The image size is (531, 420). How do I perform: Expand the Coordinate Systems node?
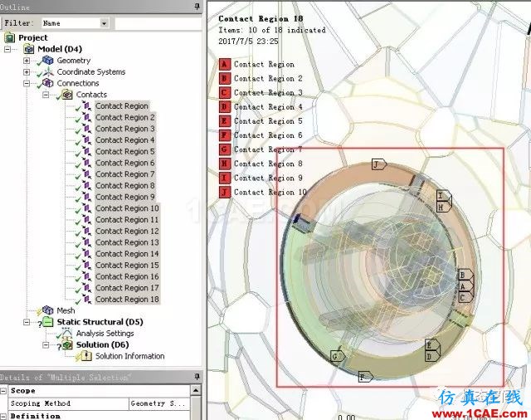point(27,72)
